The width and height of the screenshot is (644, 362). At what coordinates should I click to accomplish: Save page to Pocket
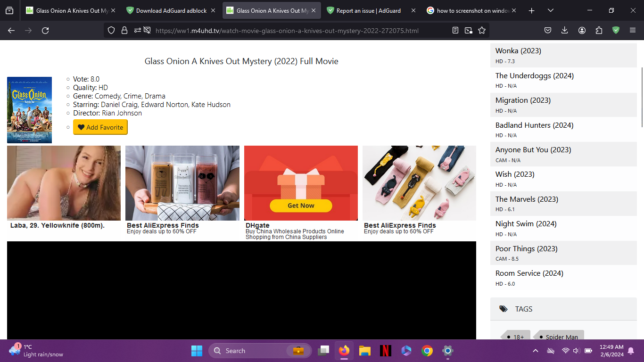[548, 30]
